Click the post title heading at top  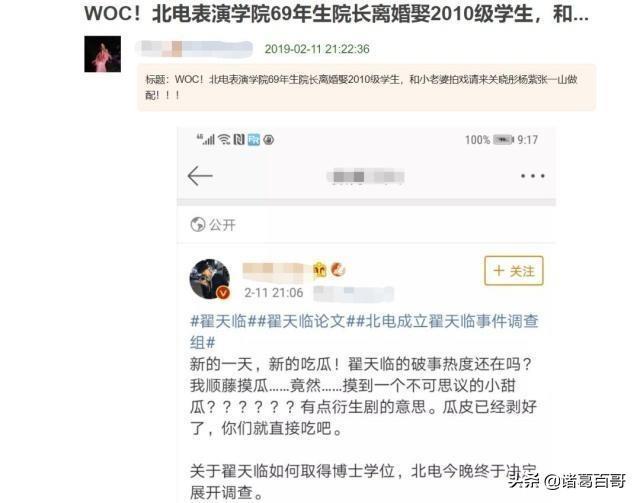click(x=337, y=14)
